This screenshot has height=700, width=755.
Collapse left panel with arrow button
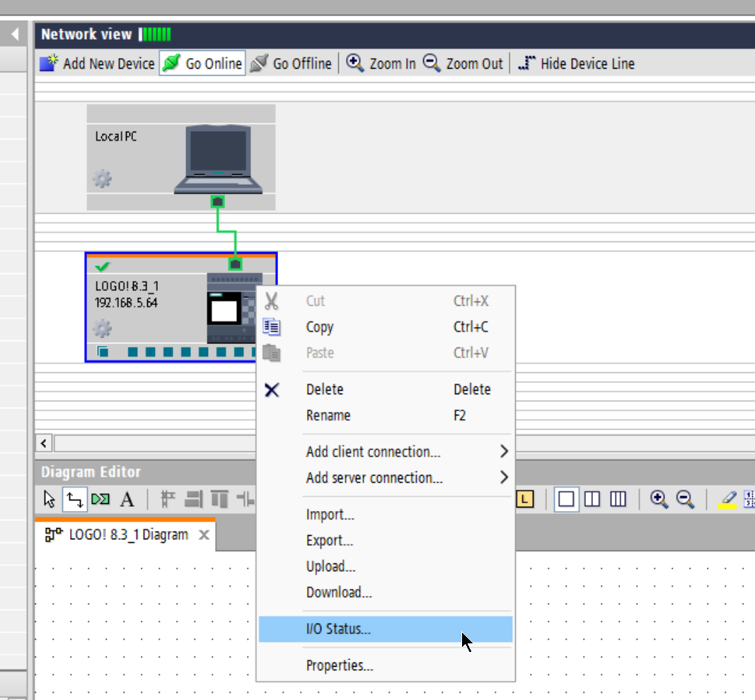click(15, 34)
